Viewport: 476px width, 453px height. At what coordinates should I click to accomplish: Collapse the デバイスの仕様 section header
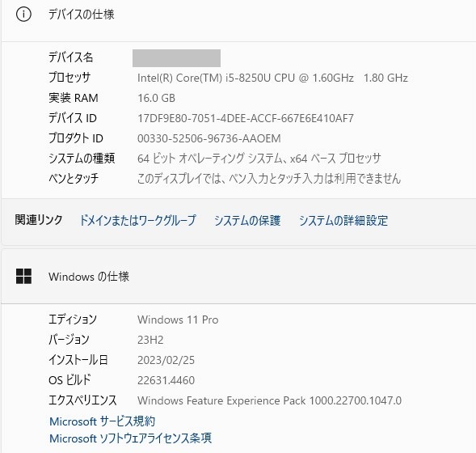click(238, 15)
